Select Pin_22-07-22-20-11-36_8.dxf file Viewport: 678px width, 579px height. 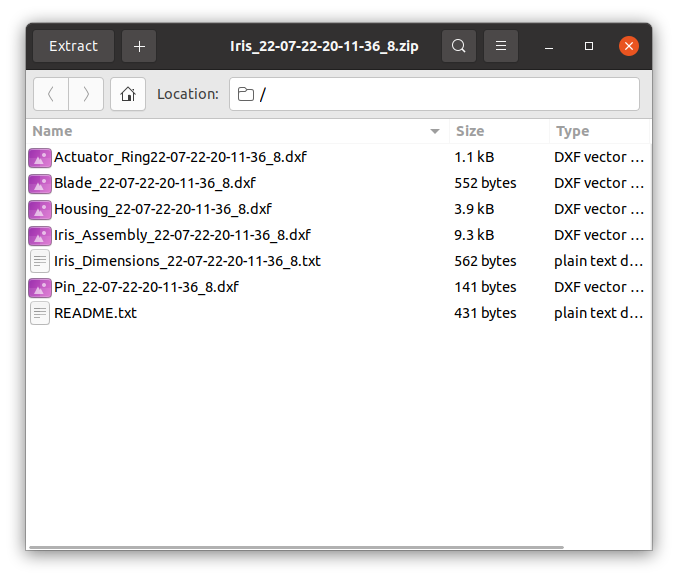click(339, 287)
